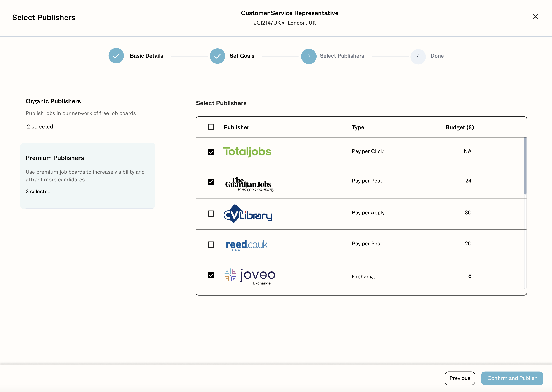Click the reed.co.uk logo
Screen dimensions: 552x392
click(x=247, y=245)
